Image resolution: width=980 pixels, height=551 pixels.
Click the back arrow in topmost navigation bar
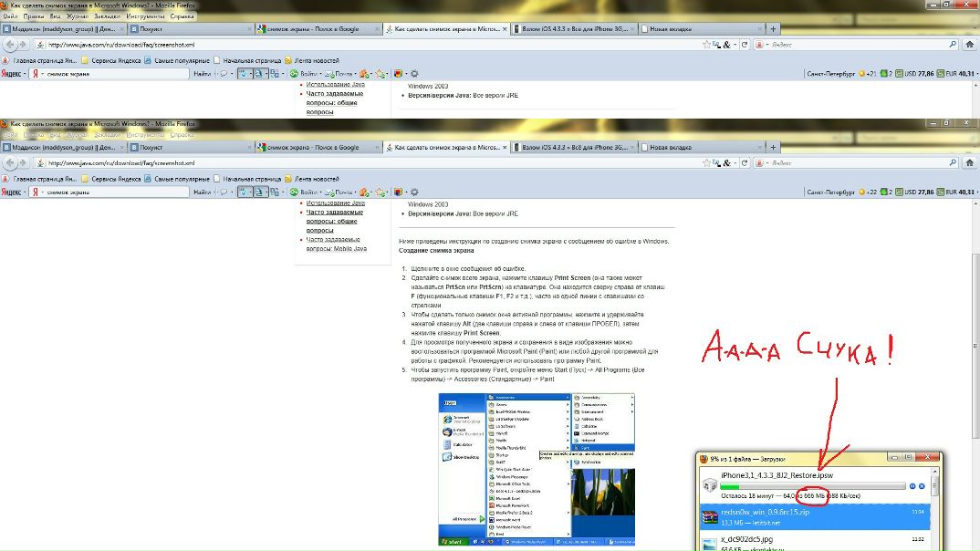click(x=8, y=44)
